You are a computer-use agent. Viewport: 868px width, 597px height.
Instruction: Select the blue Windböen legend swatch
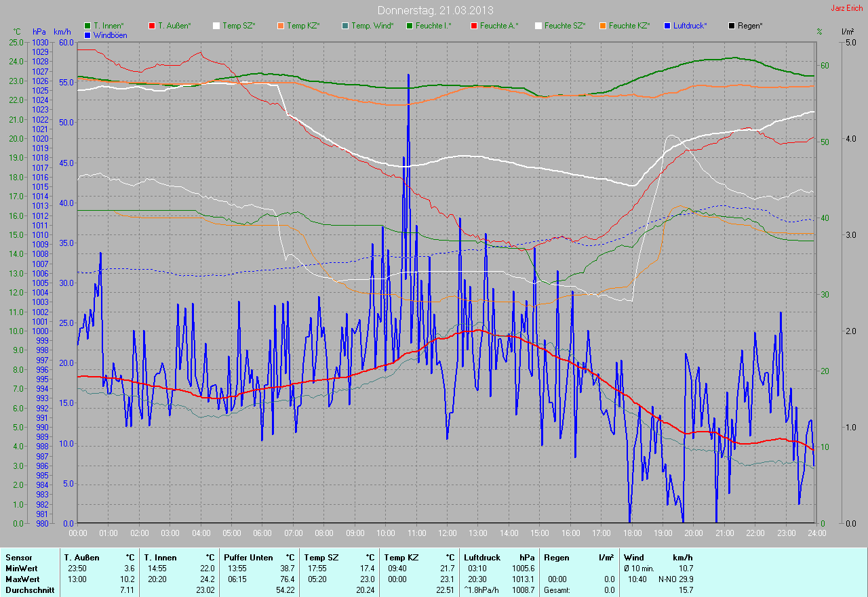pyautogui.click(x=87, y=35)
